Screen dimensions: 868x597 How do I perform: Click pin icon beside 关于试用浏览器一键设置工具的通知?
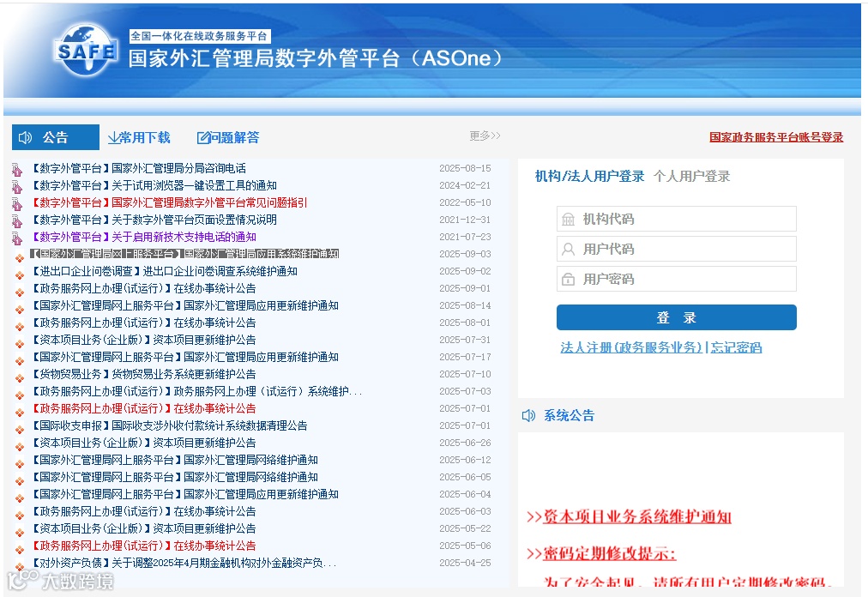pos(17,187)
